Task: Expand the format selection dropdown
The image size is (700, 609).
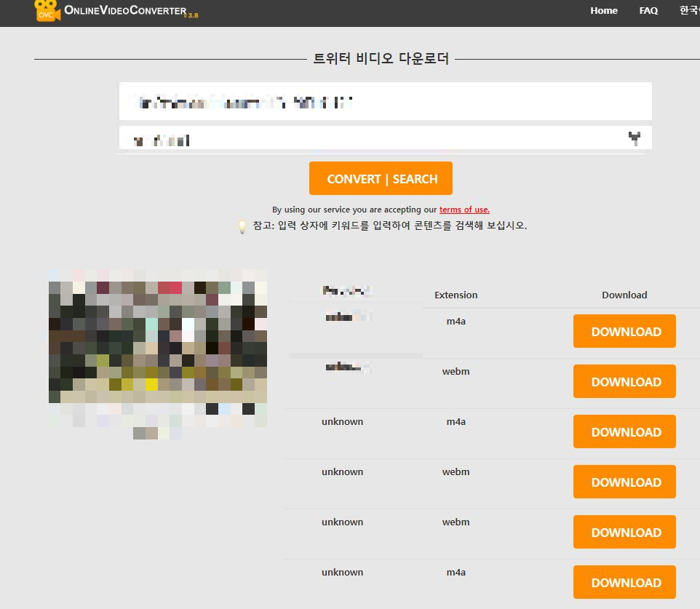Action: pos(385,138)
